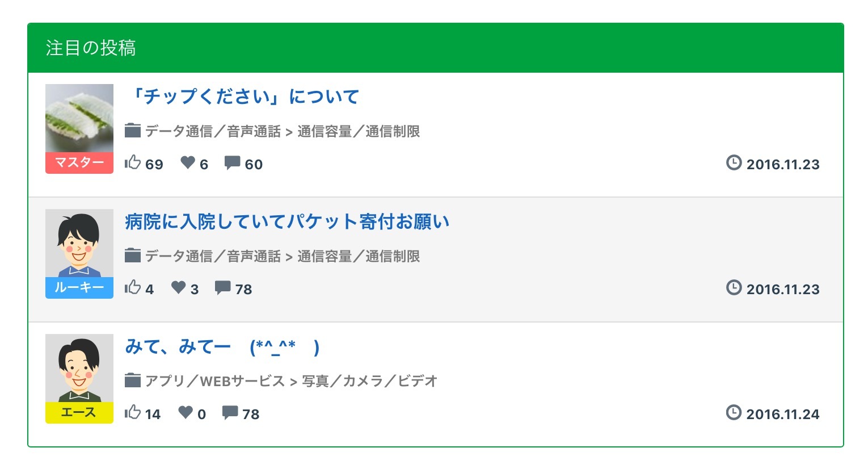Click the sushi avatar thumbnail
The width and height of the screenshot is (868, 456).
(x=79, y=118)
